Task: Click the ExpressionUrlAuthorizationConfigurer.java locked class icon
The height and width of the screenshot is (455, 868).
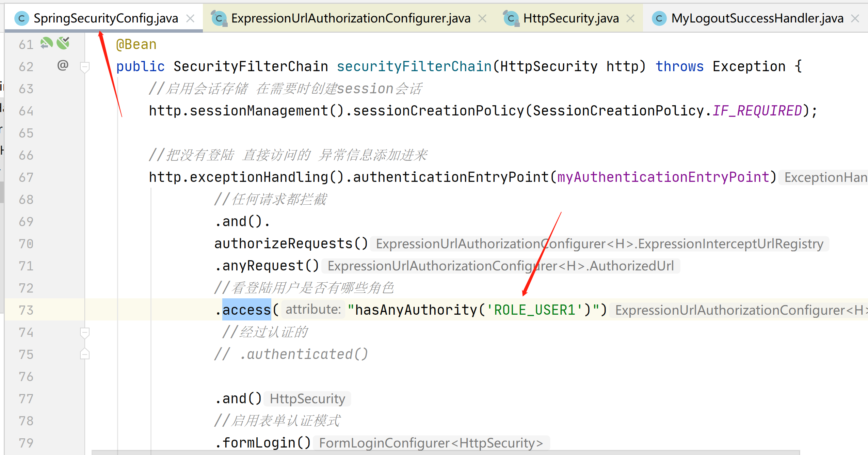Action: coord(219,18)
